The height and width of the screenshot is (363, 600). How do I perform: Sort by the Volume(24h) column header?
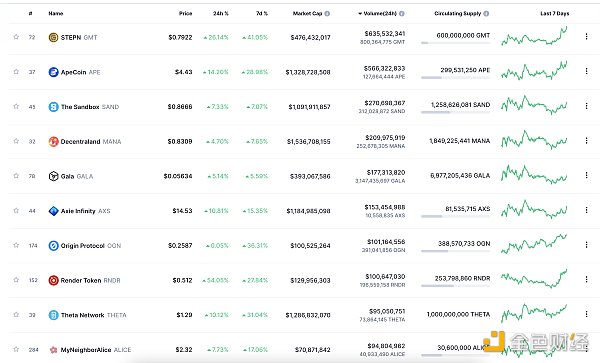coord(381,13)
